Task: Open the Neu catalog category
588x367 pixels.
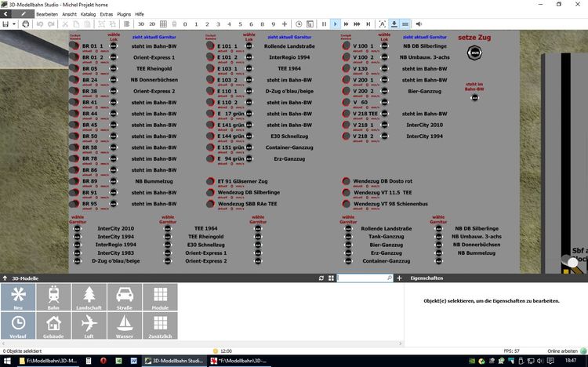Action: (18, 297)
